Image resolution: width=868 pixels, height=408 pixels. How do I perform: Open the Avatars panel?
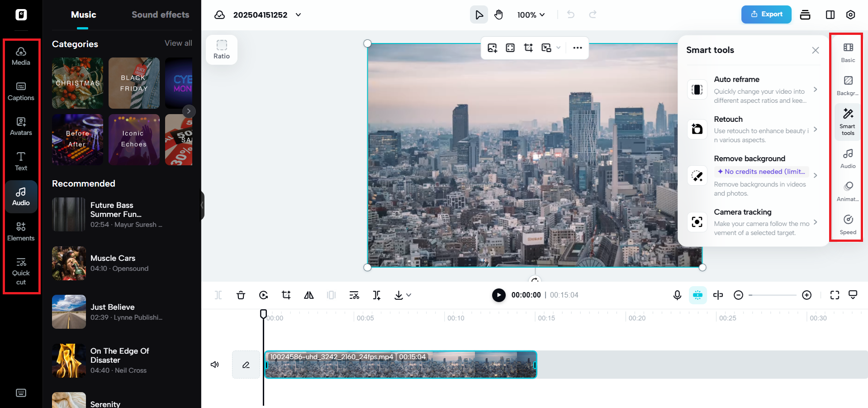tap(21, 125)
